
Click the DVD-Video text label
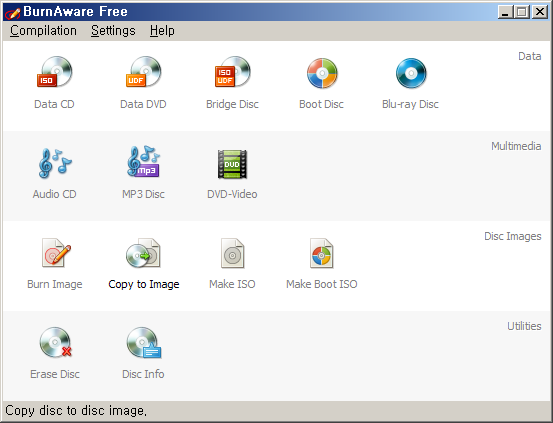point(232,194)
